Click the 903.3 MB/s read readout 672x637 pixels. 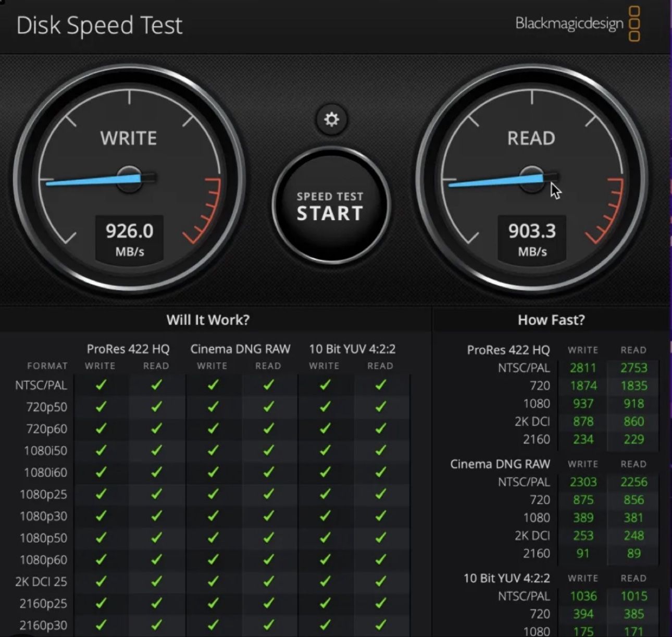tap(532, 238)
